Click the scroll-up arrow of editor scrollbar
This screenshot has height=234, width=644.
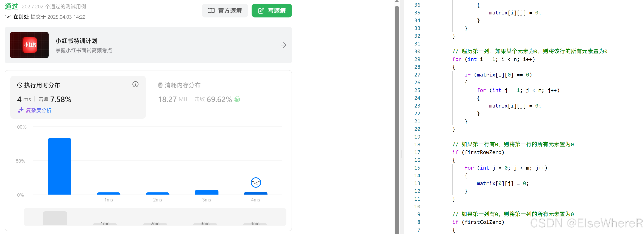tap(397, 2)
